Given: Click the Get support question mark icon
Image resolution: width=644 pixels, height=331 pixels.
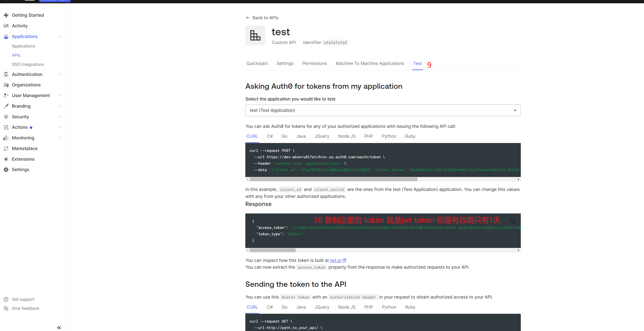Looking at the screenshot, I should 6,299.
